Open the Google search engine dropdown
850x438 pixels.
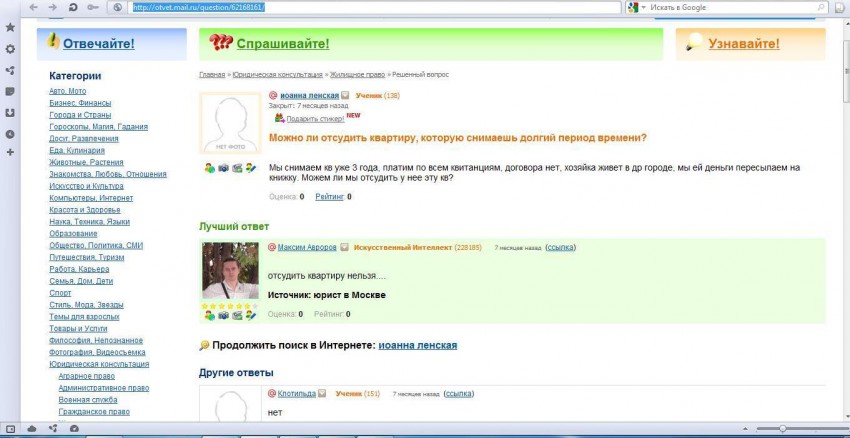click(x=633, y=7)
